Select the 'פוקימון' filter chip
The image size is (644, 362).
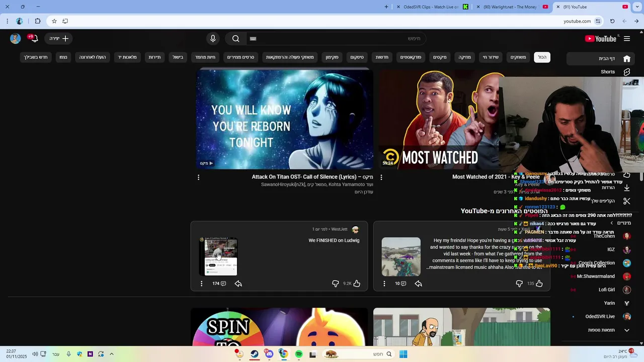pyautogui.click(x=332, y=57)
